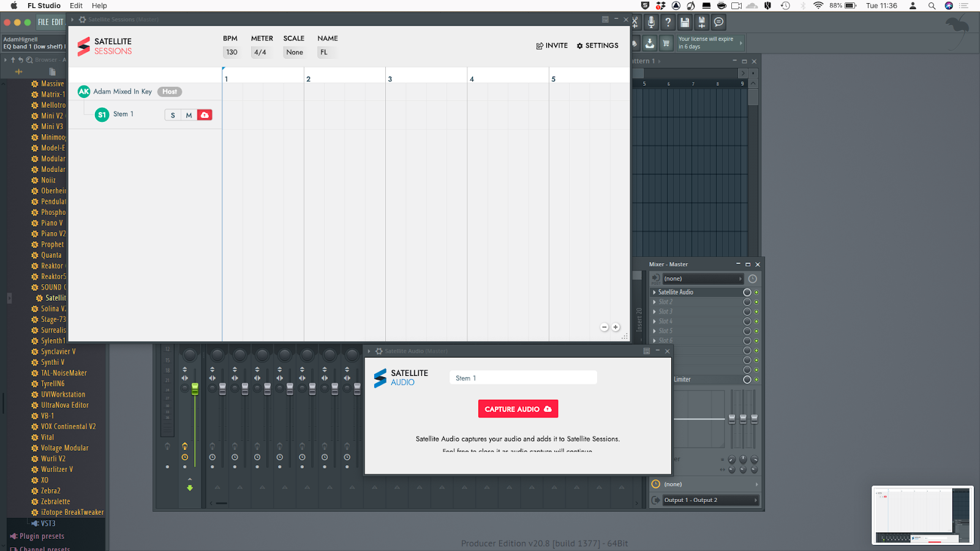Viewport: 980px width, 551px height.
Task: Toggle Limiter slot green enable light
Action: [x=756, y=380]
